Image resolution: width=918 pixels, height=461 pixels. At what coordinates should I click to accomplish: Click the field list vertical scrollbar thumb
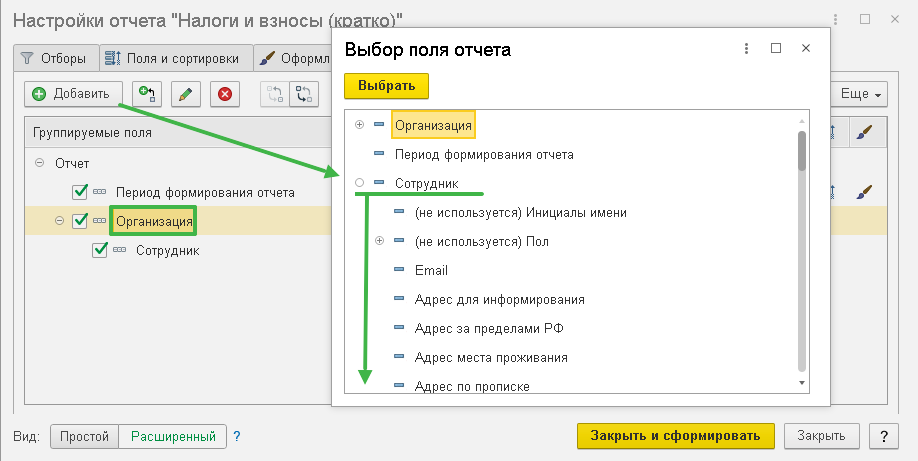[802, 151]
